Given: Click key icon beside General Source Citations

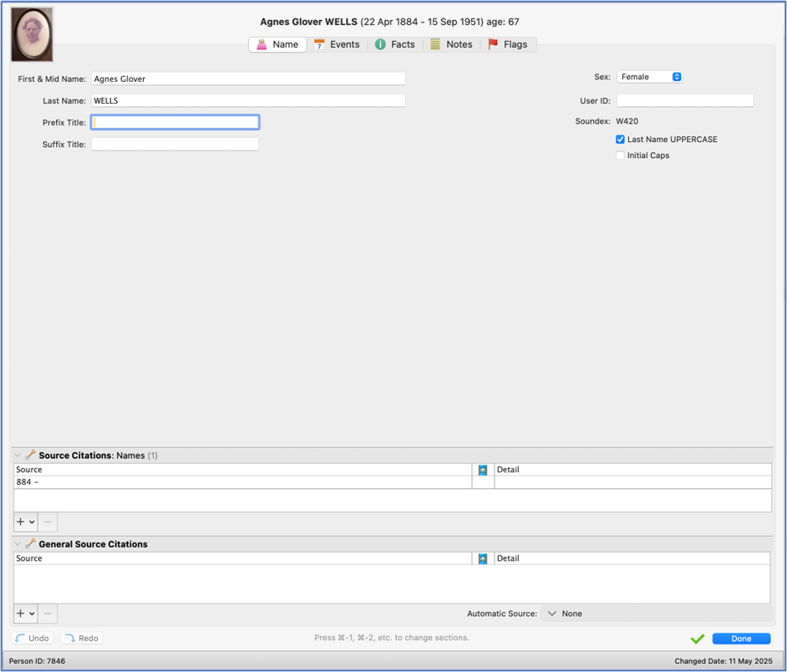Looking at the screenshot, I should tap(30, 544).
